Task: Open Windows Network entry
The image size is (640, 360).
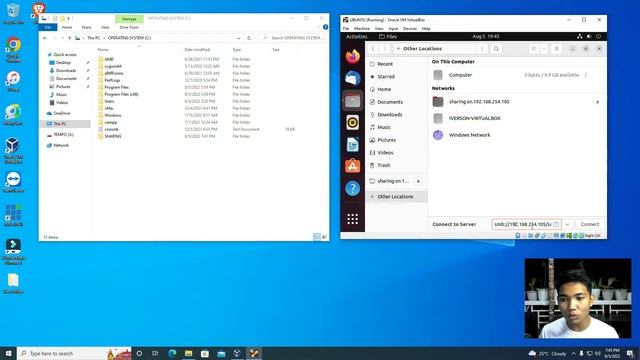Action: coord(517,135)
